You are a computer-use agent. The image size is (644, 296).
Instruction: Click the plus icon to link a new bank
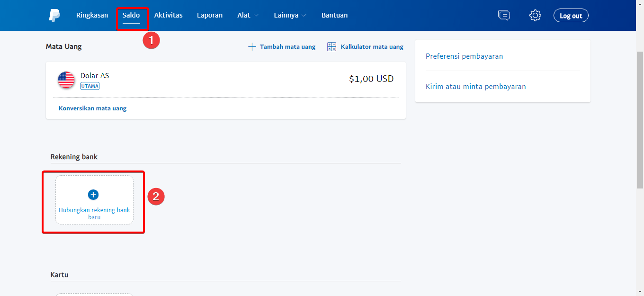[x=93, y=194]
